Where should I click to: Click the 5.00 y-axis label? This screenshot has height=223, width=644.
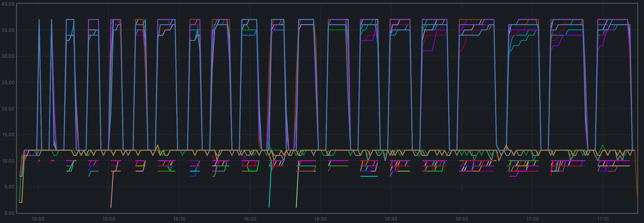[x=10, y=187]
